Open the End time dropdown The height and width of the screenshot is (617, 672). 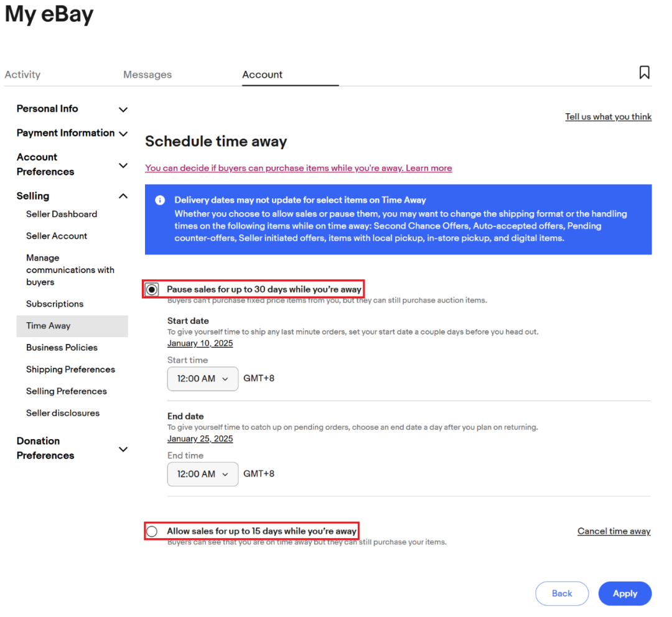(202, 474)
